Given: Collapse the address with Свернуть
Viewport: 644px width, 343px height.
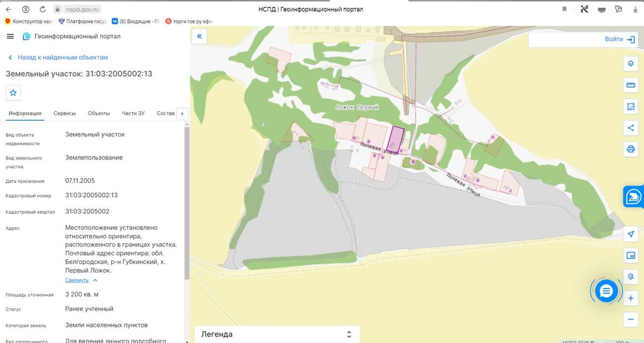Looking at the screenshot, I should point(81,280).
